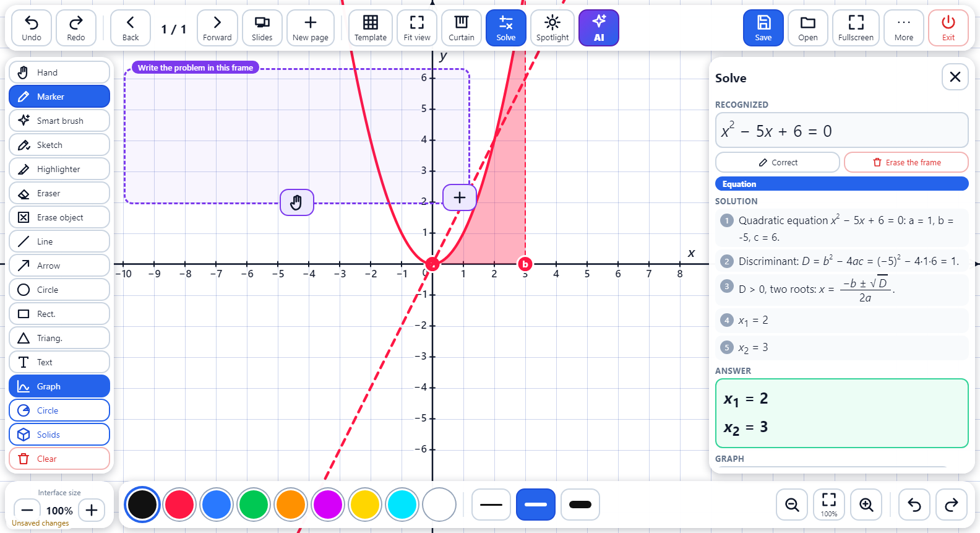Toggle the Marker tool
Image resolution: width=980 pixels, height=533 pixels.
point(59,97)
